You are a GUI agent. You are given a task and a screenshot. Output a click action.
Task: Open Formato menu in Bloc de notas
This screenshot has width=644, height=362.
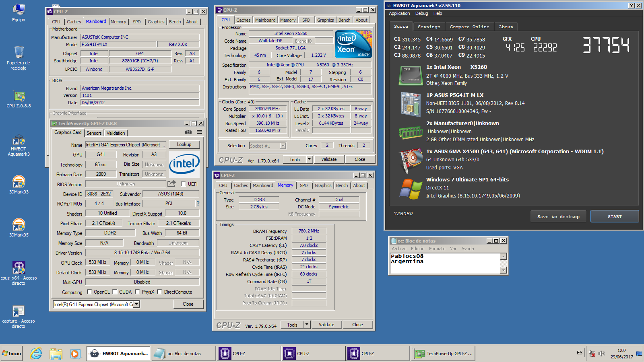(437, 249)
